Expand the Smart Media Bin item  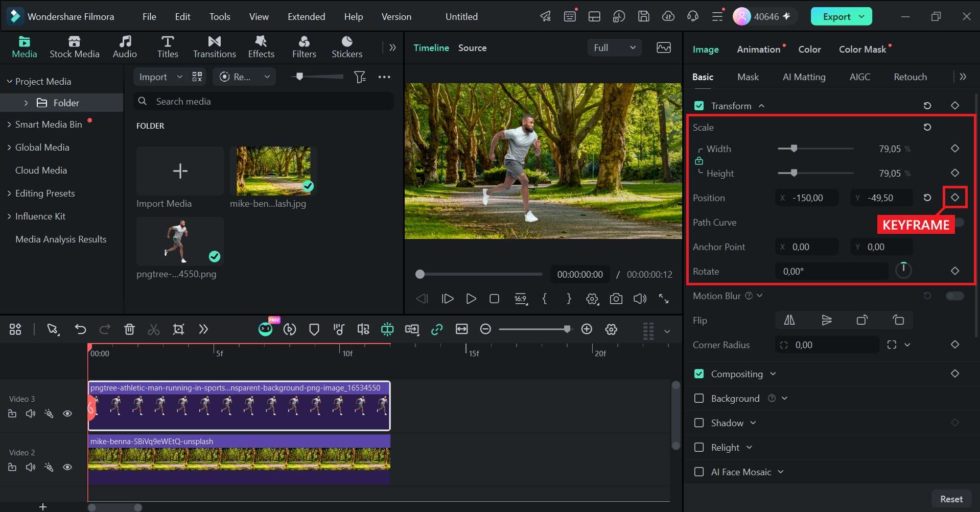[9, 124]
